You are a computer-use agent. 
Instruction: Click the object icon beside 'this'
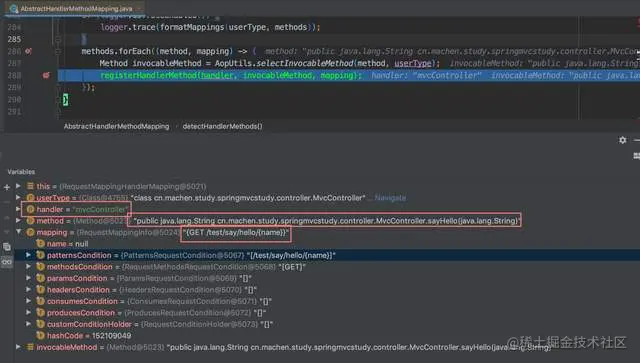(x=30, y=186)
